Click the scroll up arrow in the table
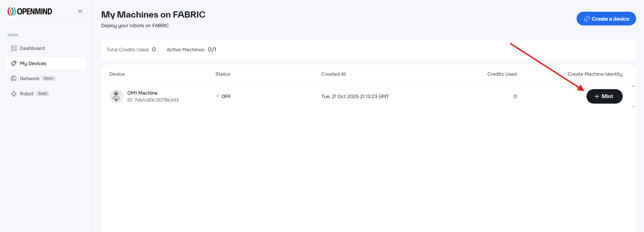 633,86
